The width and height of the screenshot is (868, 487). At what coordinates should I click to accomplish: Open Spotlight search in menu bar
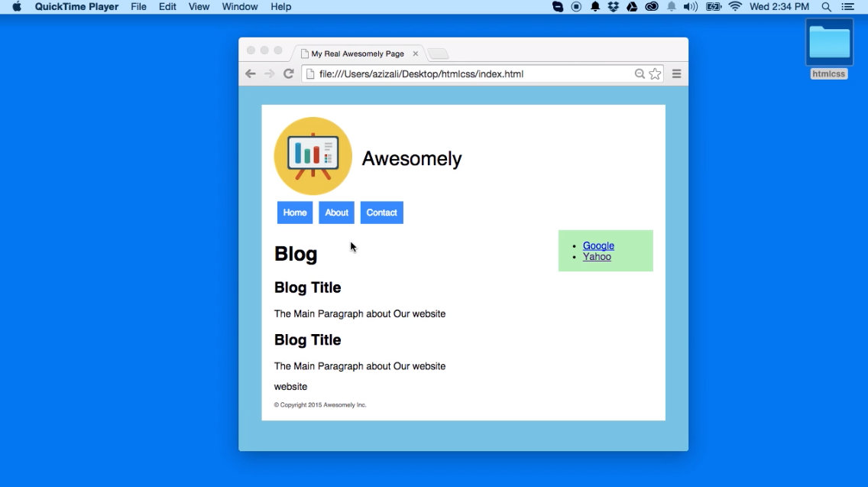pyautogui.click(x=826, y=7)
